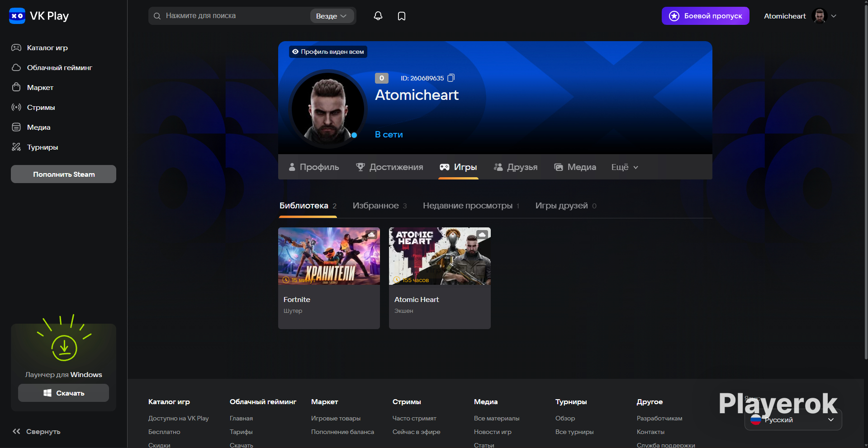Screen dimensions: 868x448
Task: Expand the Ещё profile menu
Action: [625, 167]
